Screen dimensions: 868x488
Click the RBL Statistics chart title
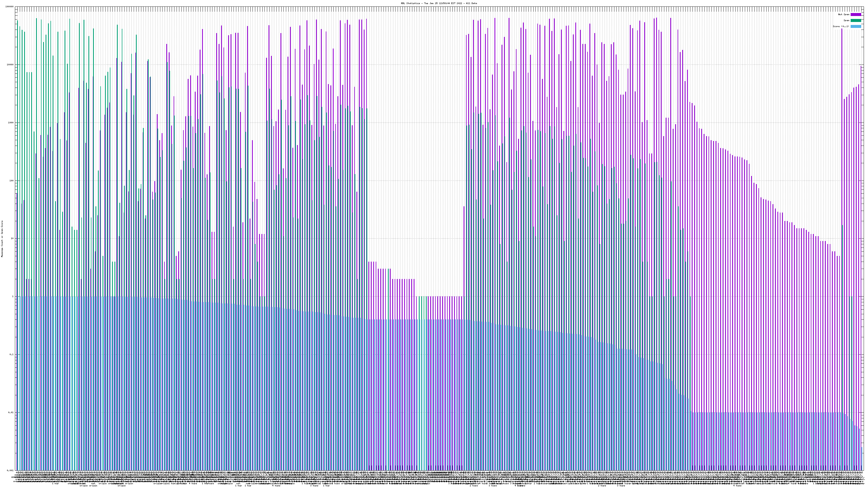pyautogui.click(x=439, y=3)
